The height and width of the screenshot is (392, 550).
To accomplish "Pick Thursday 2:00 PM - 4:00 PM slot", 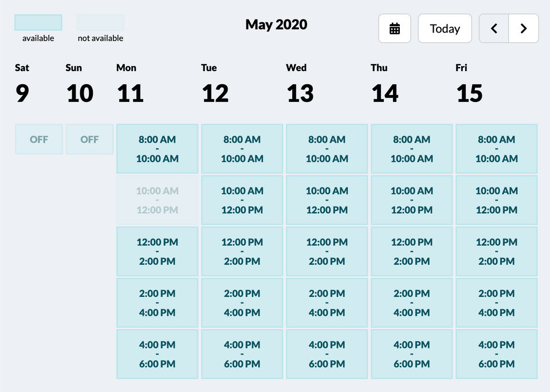I will [x=412, y=303].
